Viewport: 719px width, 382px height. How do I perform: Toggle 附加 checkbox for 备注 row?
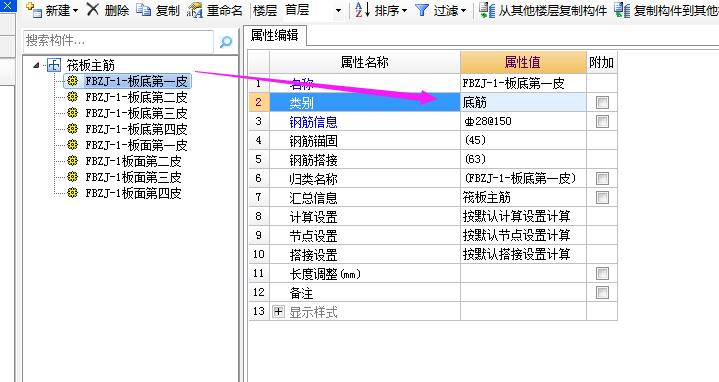(602, 293)
